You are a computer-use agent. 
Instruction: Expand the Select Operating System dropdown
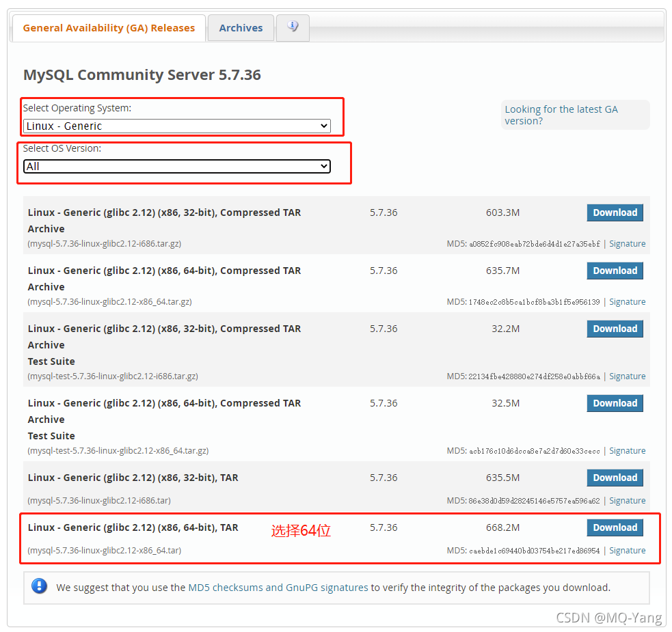point(177,126)
